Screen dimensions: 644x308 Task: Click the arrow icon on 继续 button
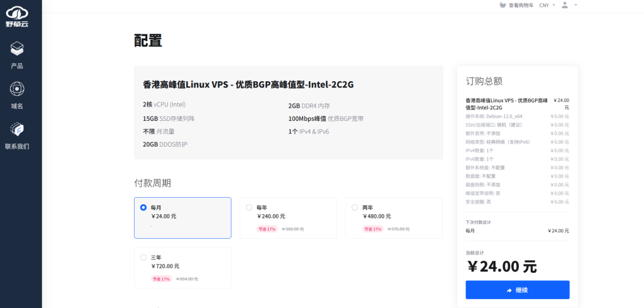(509, 290)
